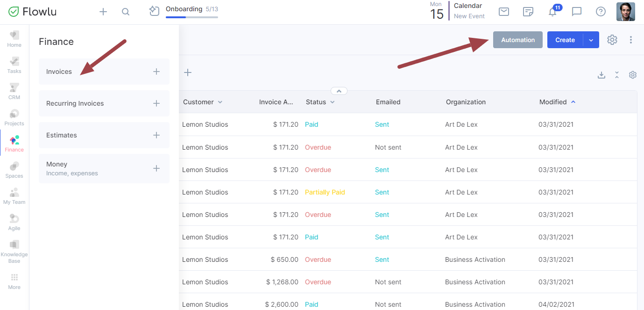Open My Team module in sidebar
Screen dimensions: 644x310
pyautogui.click(x=14, y=196)
